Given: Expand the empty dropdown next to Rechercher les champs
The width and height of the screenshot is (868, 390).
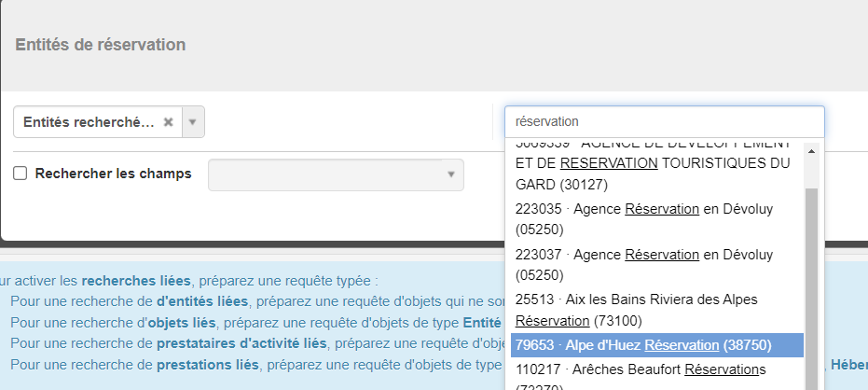Looking at the screenshot, I should click(x=336, y=174).
